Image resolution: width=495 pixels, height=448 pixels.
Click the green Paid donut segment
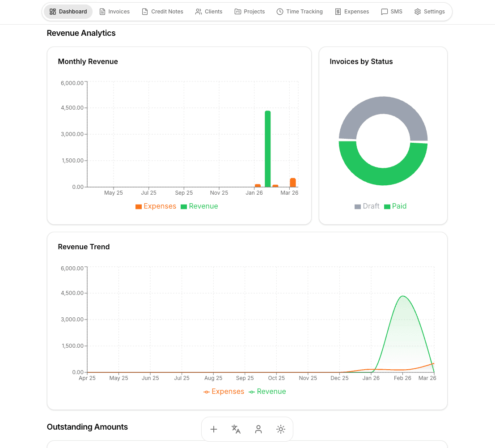tap(383, 177)
